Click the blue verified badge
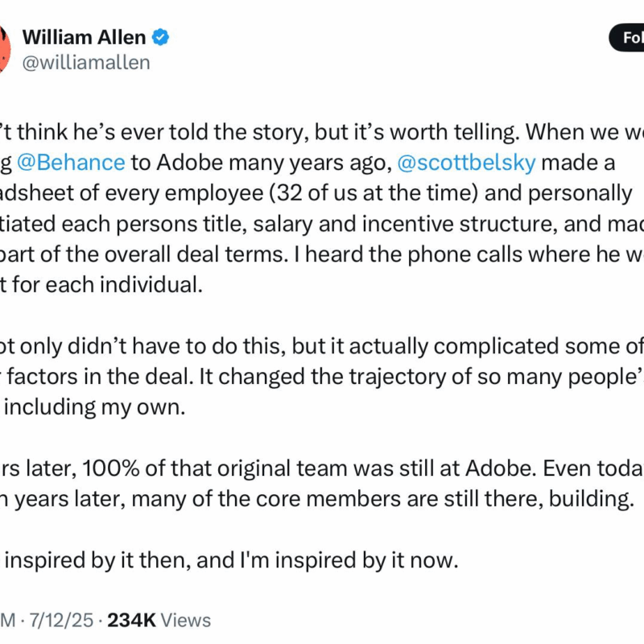Image resolution: width=644 pixels, height=644 pixels. point(160,37)
